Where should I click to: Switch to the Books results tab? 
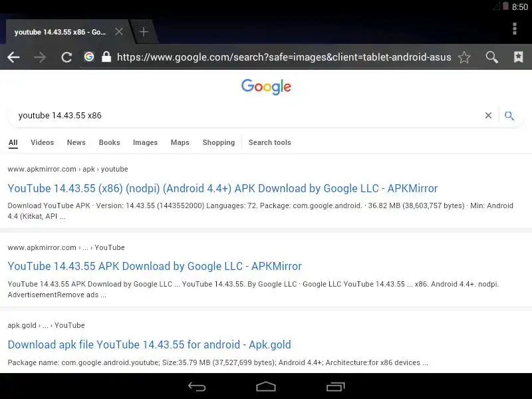(x=109, y=142)
